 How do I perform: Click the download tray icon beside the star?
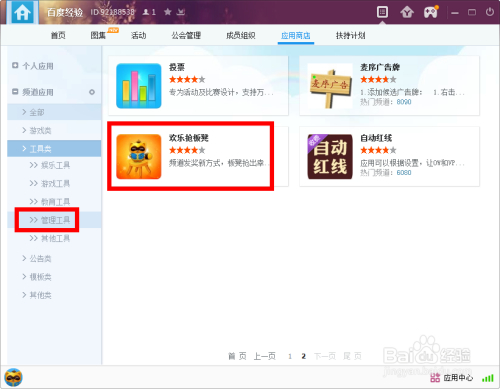click(x=181, y=12)
